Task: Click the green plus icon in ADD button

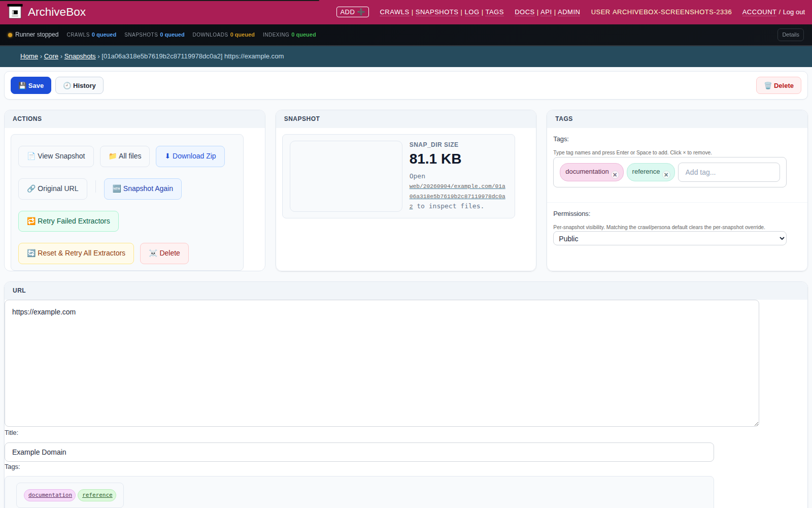Action: (361, 12)
